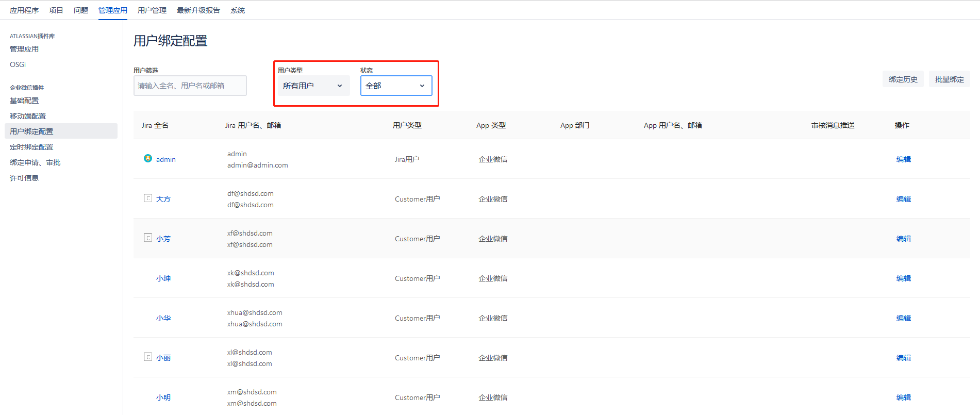Screen dimensions: 980x415
Task: Click 编辑 link for admin row
Action: pos(903,159)
